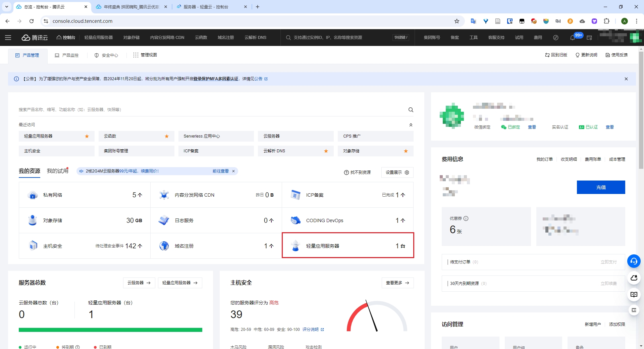The width and height of the screenshot is (644, 349).
Task: Open the 集团账号 menu in top bar
Action: [432, 38]
